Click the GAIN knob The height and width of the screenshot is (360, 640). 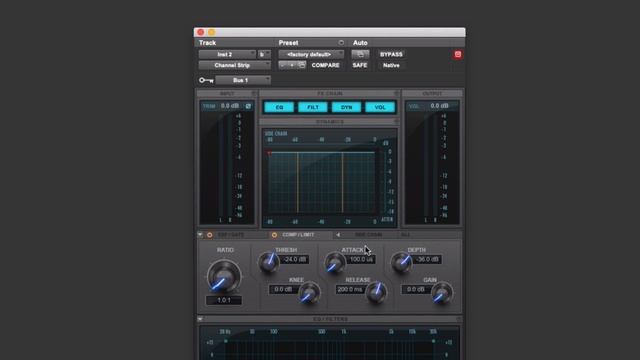pyautogui.click(x=442, y=293)
